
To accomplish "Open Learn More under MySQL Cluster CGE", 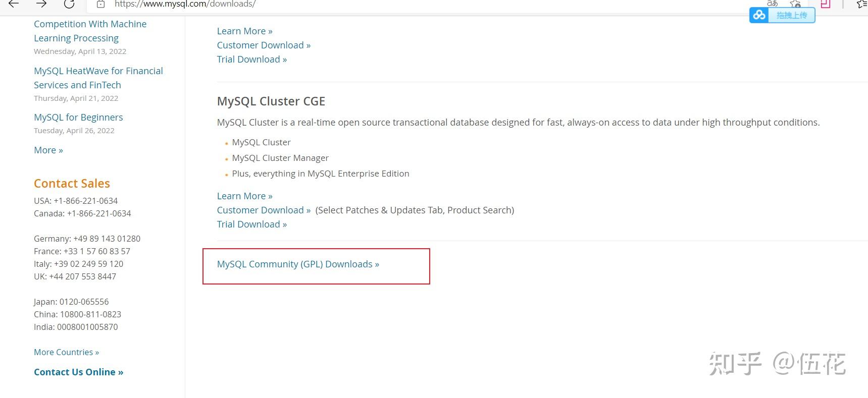I will click(244, 196).
